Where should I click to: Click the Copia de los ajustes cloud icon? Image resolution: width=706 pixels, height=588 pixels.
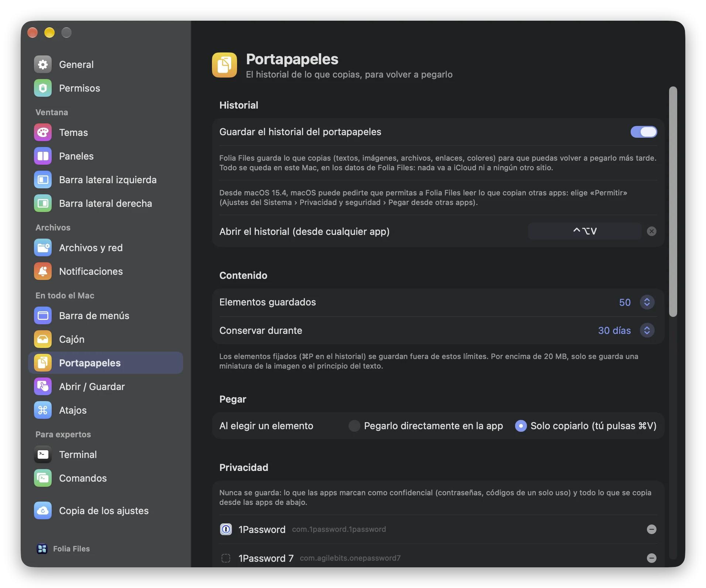click(x=43, y=511)
